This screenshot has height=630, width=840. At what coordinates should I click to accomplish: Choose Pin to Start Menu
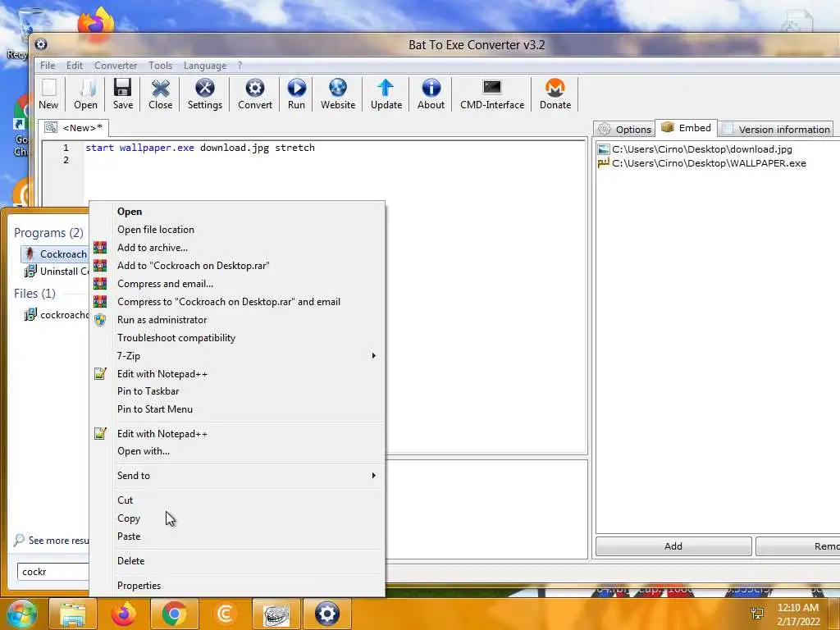pyautogui.click(x=237, y=409)
